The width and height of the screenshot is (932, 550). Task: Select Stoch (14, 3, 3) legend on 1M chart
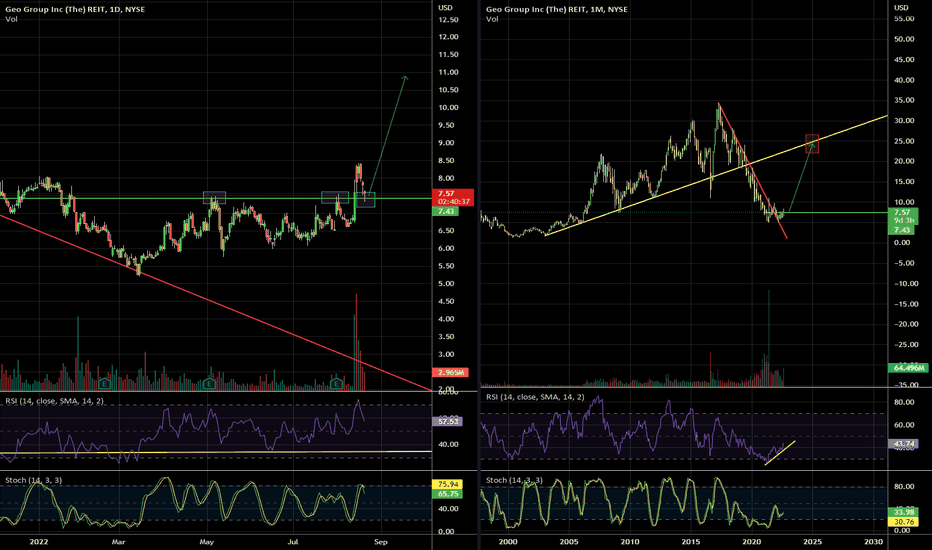(514, 480)
